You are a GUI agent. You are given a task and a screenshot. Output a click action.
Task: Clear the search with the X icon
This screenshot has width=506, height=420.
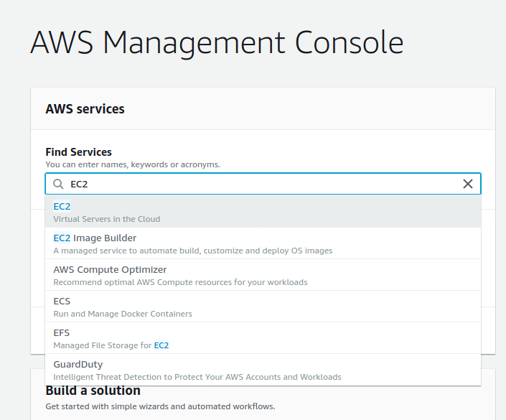(x=467, y=184)
